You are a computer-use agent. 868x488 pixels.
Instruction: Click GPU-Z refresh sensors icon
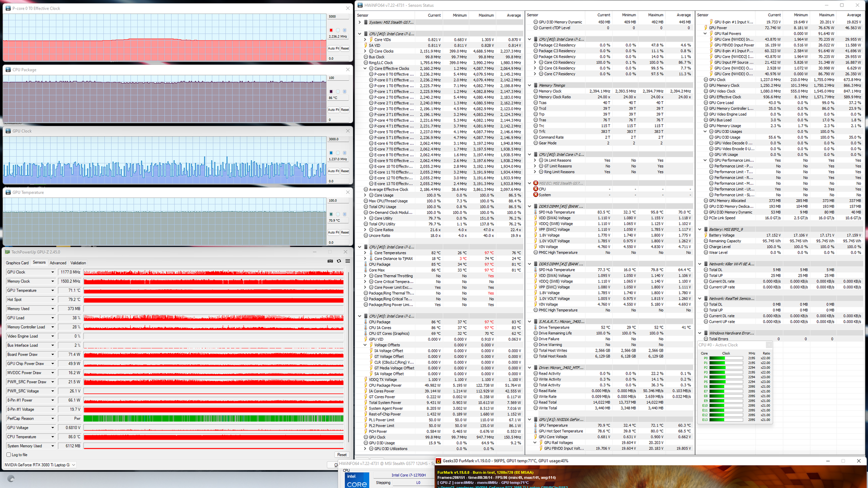[339, 261]
